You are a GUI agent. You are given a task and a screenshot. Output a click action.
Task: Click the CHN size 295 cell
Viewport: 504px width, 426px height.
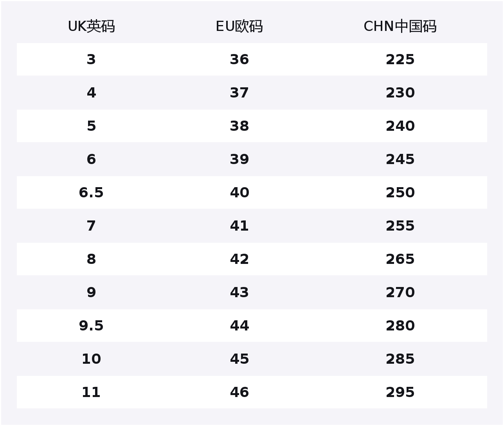point(400,392)
